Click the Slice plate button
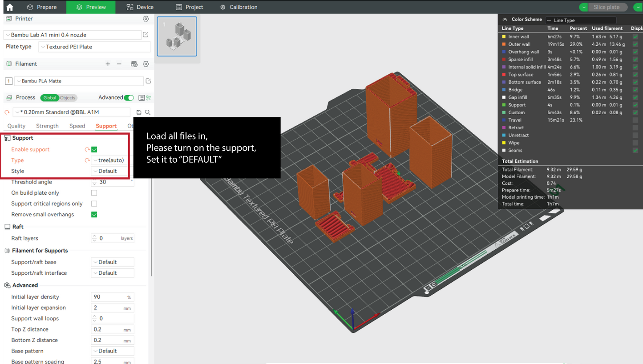643x364 pixels. coord(606,7)
